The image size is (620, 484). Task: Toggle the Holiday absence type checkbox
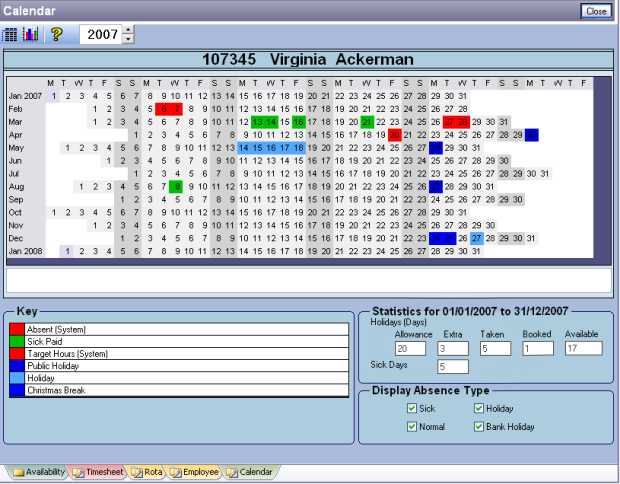click(479, 408)
